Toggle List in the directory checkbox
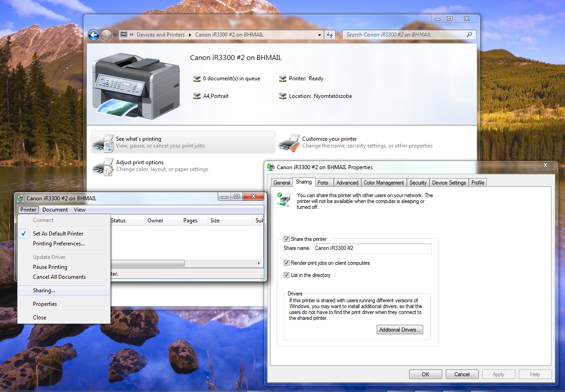The height and width of the screenshot is (392, 565). (x=286, y=275)
